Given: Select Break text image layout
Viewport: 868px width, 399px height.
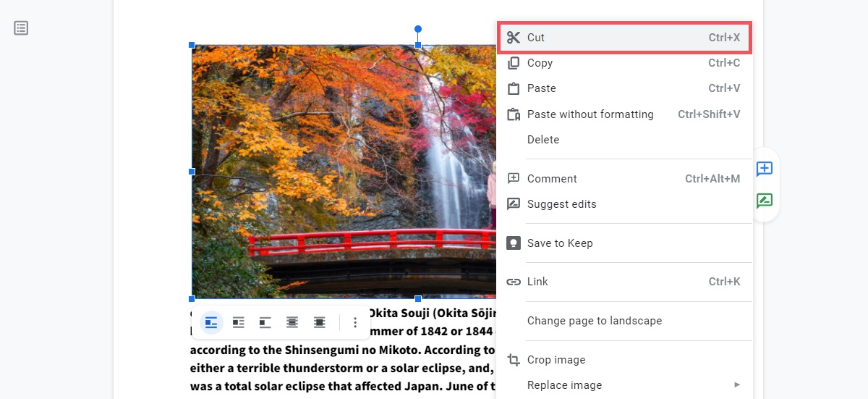Looking at the screenshot, I should pyautogui.click(x=265, y=323).
